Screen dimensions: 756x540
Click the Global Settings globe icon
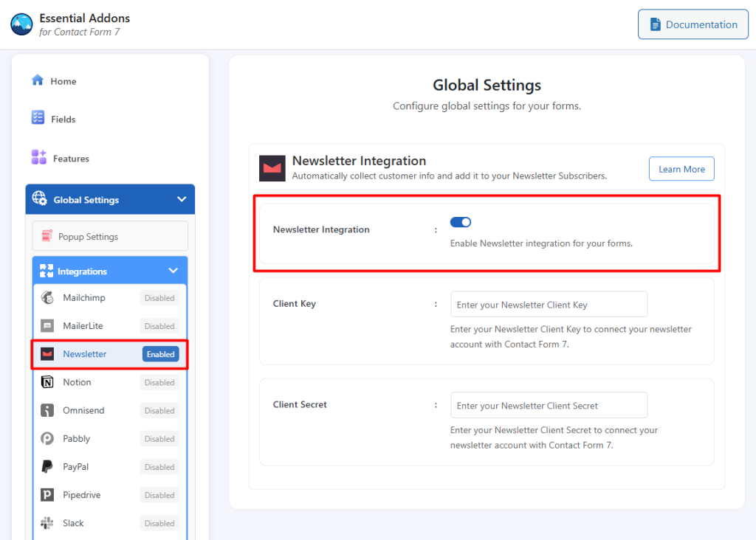point(40,198)
